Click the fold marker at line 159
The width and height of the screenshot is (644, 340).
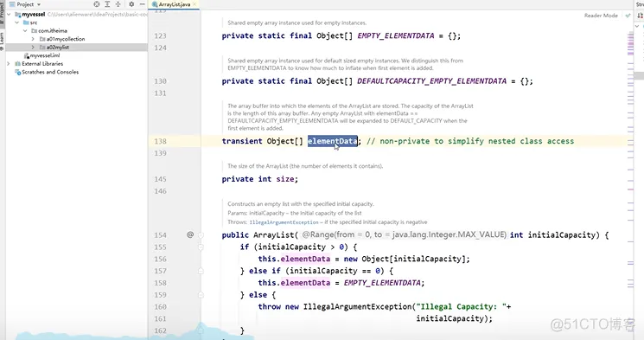tap(201, 295)
